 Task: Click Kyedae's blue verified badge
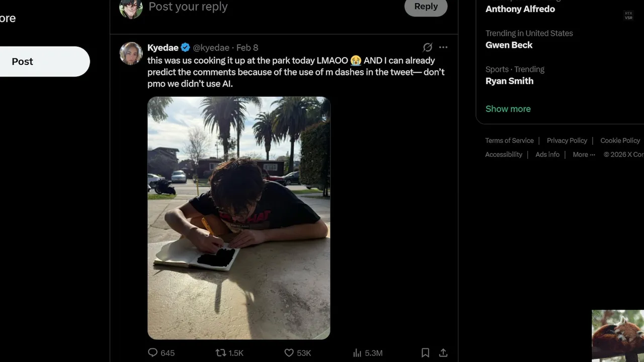point(185,47)
